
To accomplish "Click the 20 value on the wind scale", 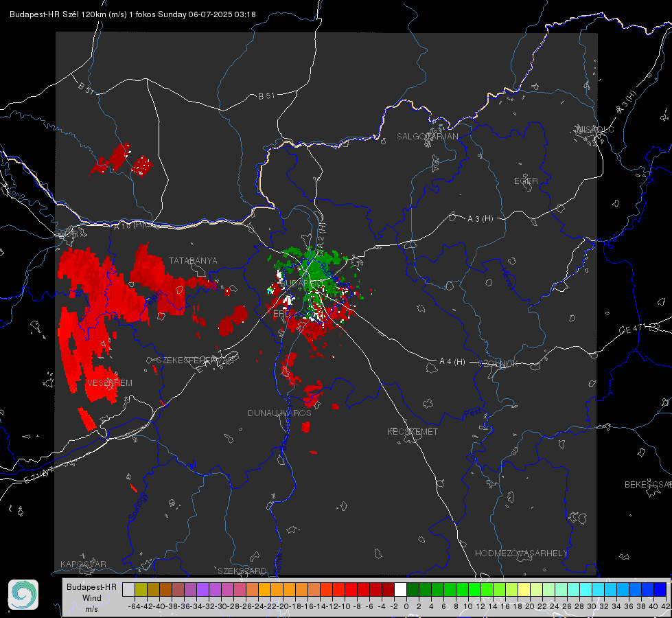I will pyautogui.click(x=530, y=606).
